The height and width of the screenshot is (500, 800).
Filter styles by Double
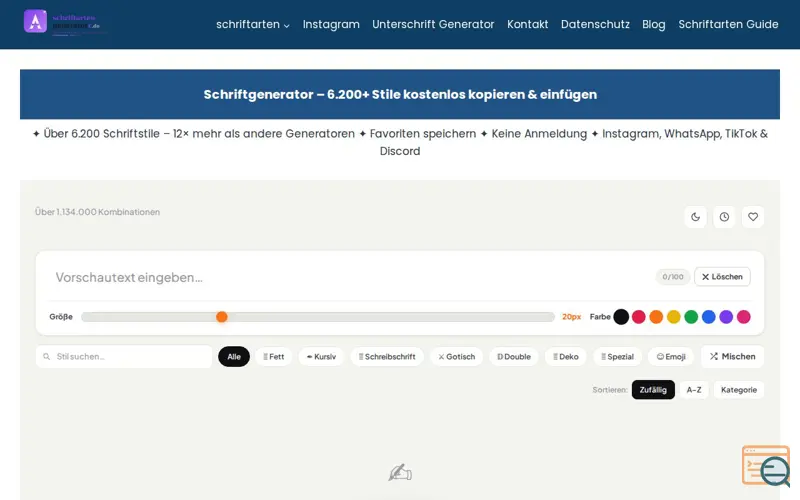pos(514,357)
